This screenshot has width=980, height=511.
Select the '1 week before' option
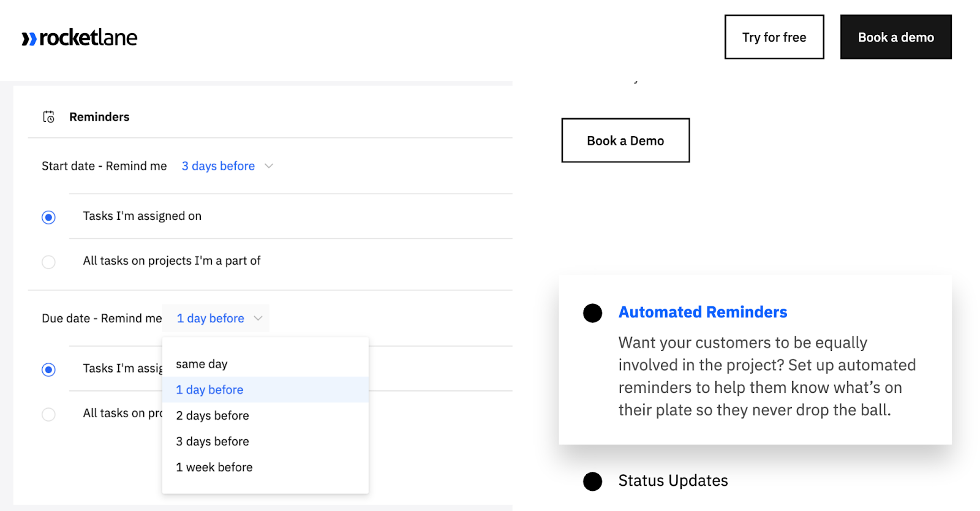[x=214, y=467]
